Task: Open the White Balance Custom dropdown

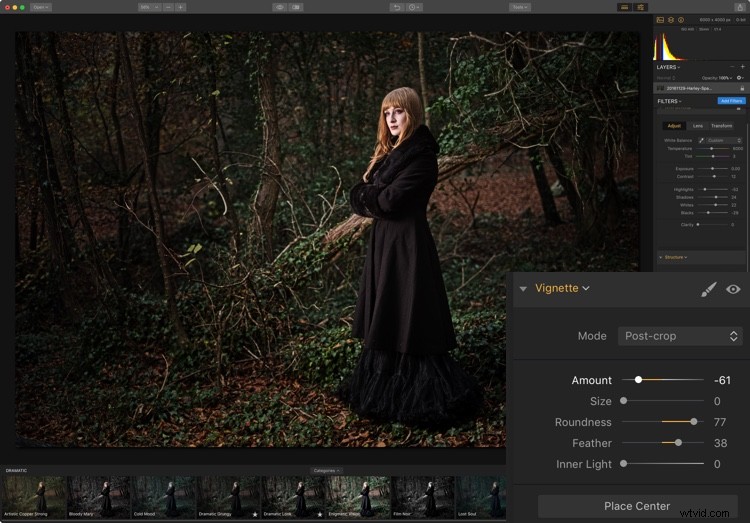Action: click(724, 140)
